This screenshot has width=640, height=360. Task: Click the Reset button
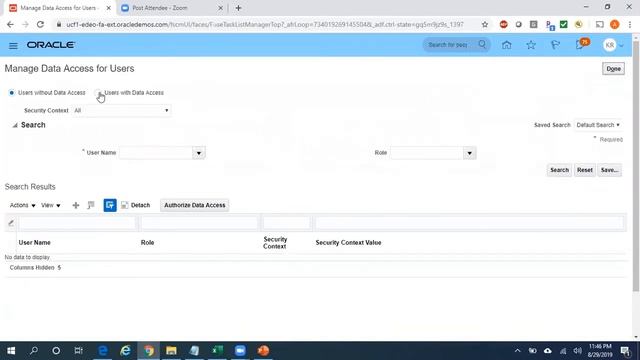point(584,170)
